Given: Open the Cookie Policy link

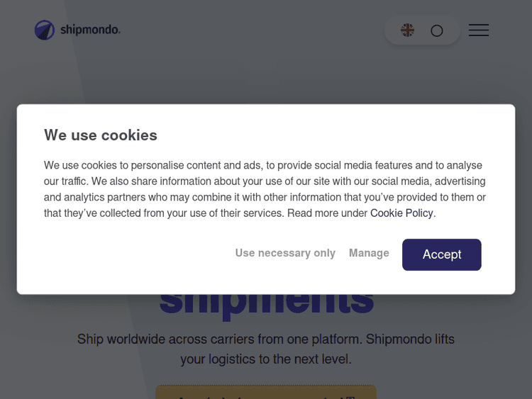Looking at the screenshot, I should pyautogui.click(x=401, y=213).
